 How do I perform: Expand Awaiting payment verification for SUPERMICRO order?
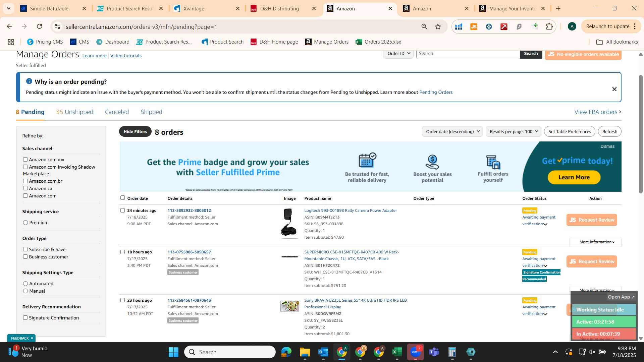[545, 266]
